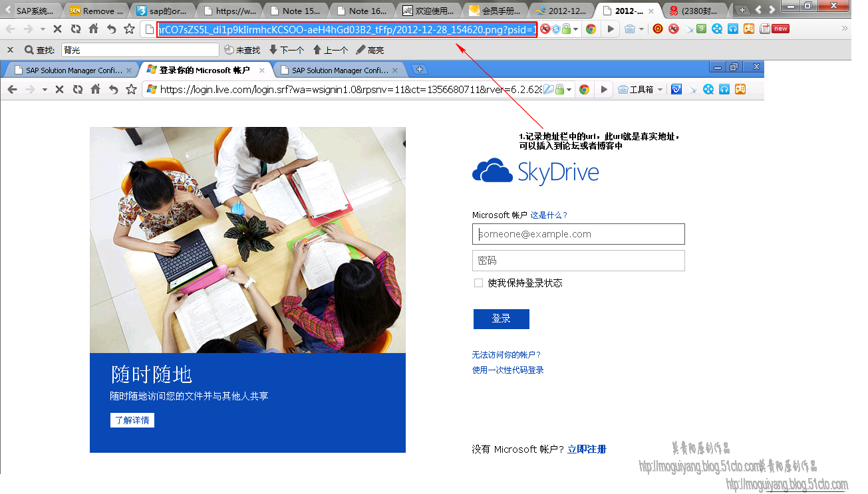Screen dimensions: 868x494
Task: Click the 了解详情 button
Action: [x=132, y=420]
